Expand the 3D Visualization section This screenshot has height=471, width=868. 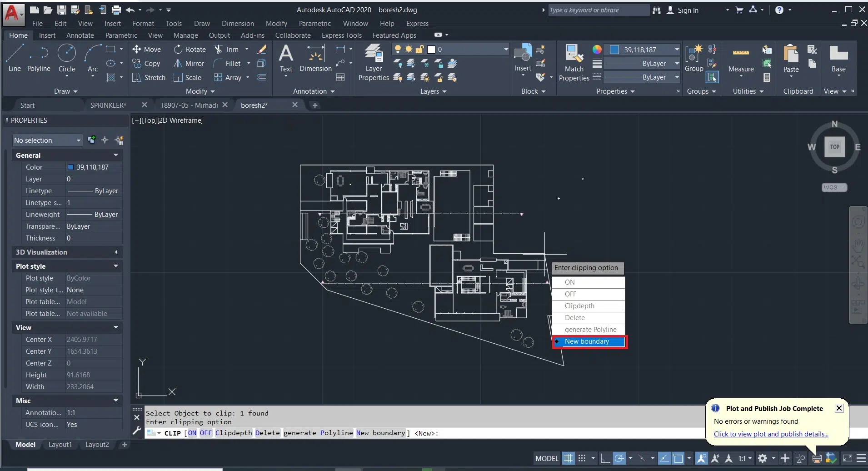116,252
